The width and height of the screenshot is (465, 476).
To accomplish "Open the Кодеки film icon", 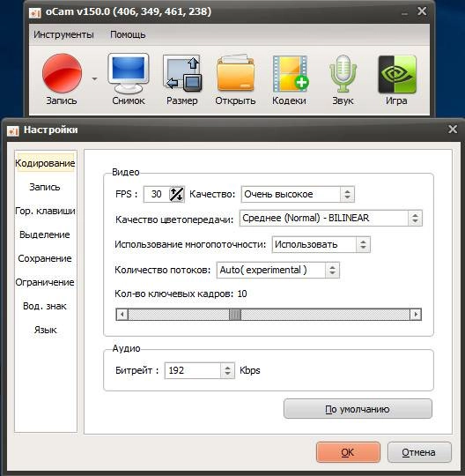I will click(290, 79).
